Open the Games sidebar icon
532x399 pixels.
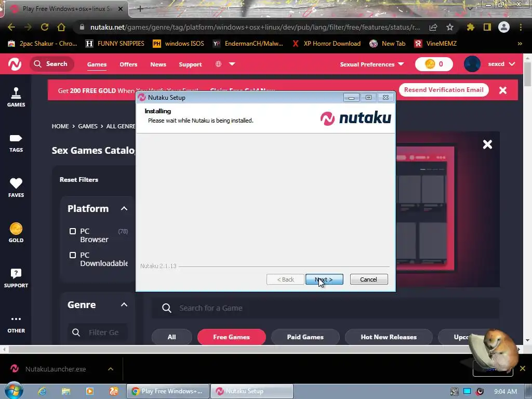click(16, 97)
